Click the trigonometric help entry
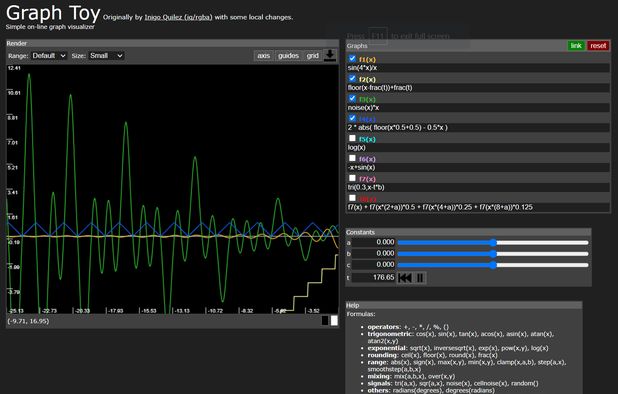This screenshot has width=618, height=394. [x=461, y=337]
